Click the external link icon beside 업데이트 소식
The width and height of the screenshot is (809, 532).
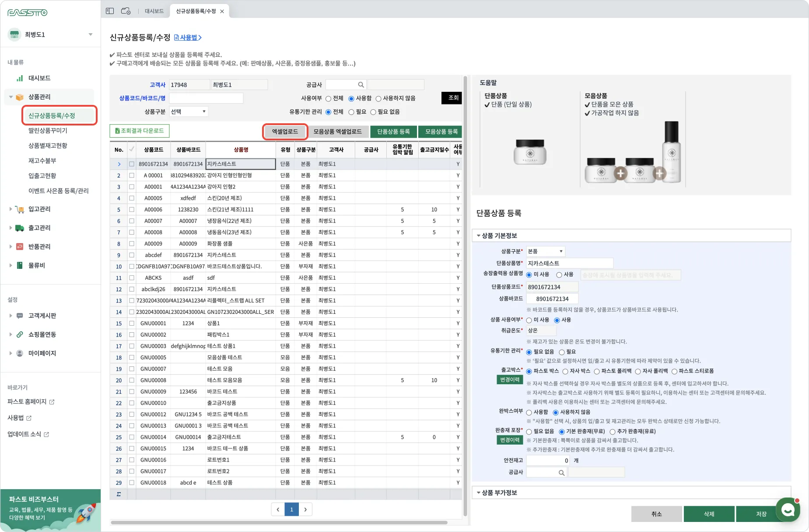pos(46,435)
